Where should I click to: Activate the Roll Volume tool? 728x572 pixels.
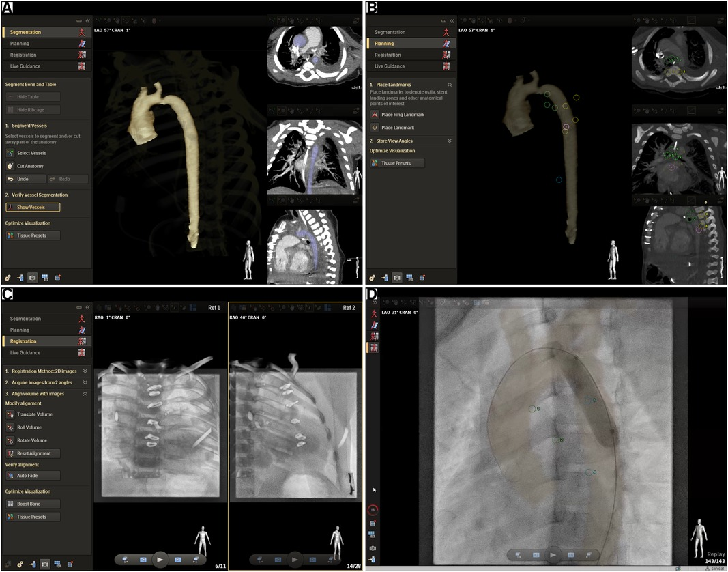(x=30, y=427)
